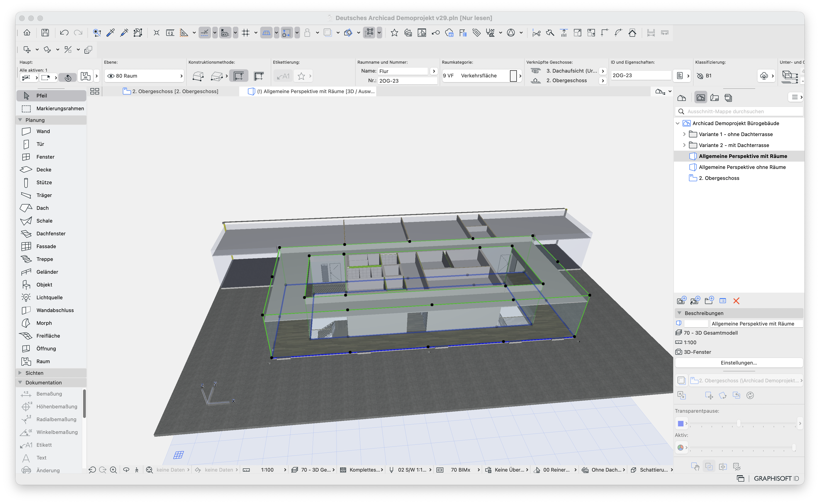Toggle the guide lines toolbar button

[x=204, y=33]
